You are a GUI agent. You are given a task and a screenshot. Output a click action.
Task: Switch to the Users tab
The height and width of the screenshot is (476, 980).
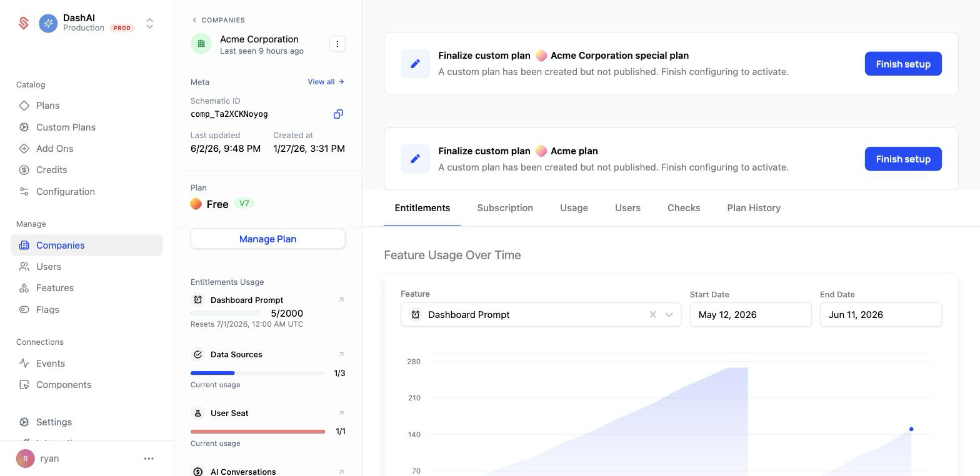[627, 208]
